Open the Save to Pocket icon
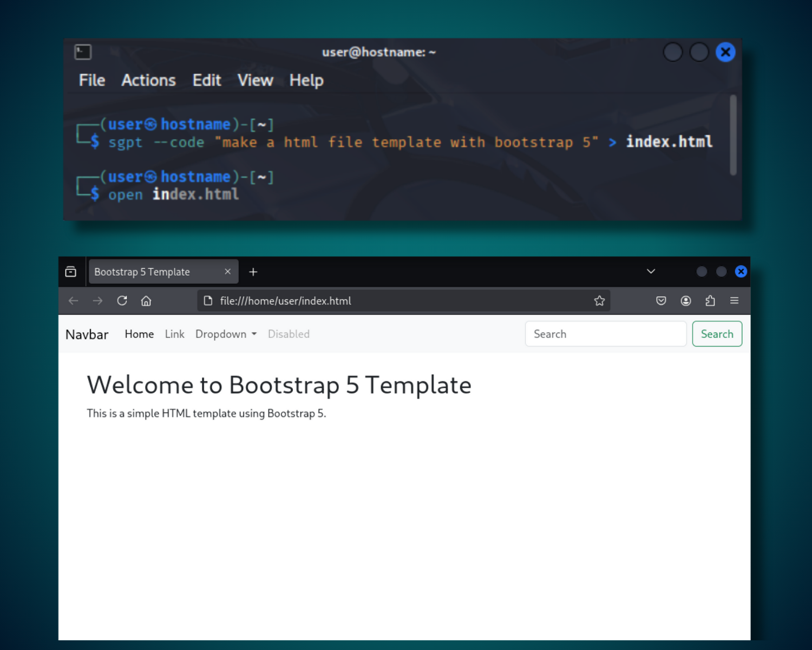The image size is (812, 650). [x=661, y=301]
